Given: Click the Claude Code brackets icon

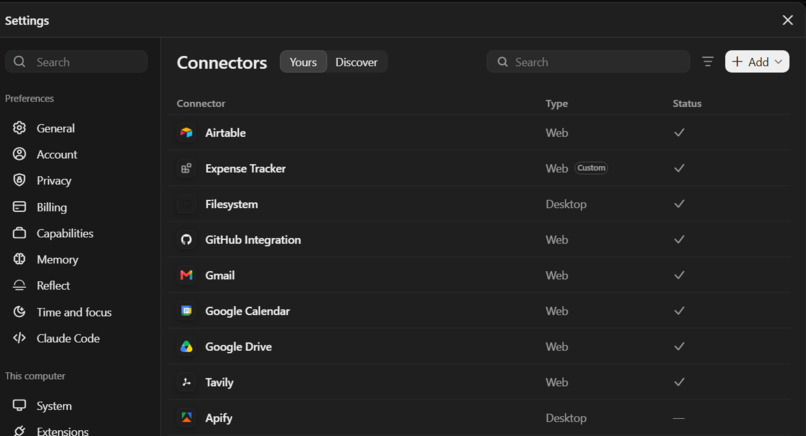Looking at the screenshot, I should 20,338.
